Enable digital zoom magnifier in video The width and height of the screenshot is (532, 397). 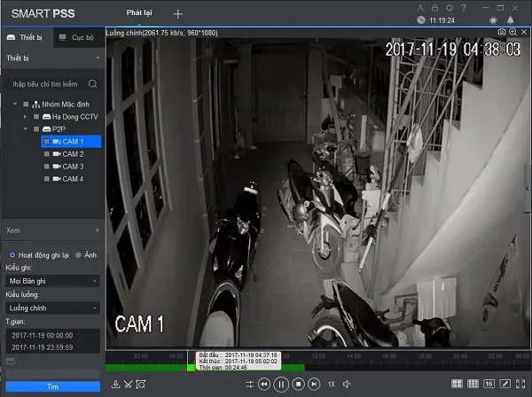[x=512, y=32]
